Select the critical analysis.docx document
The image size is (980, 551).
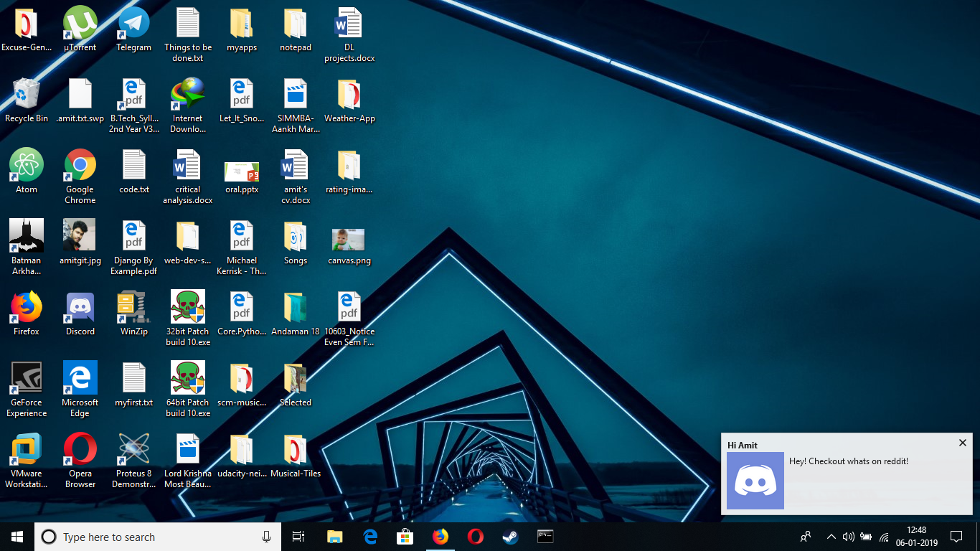point(188,176)
